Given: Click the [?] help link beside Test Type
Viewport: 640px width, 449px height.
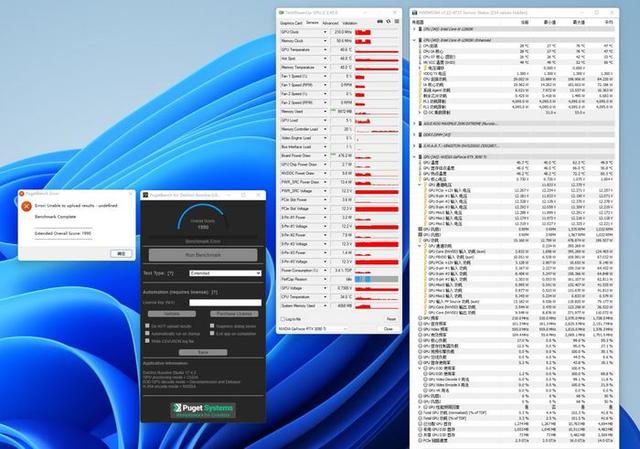Looking at the screenshot, I should (x=171, y=273).
